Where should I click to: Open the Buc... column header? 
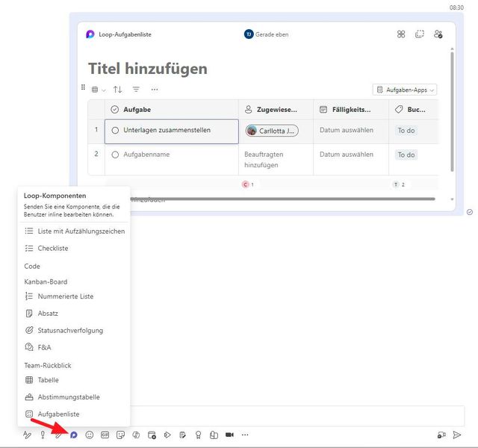pos(414,110)
